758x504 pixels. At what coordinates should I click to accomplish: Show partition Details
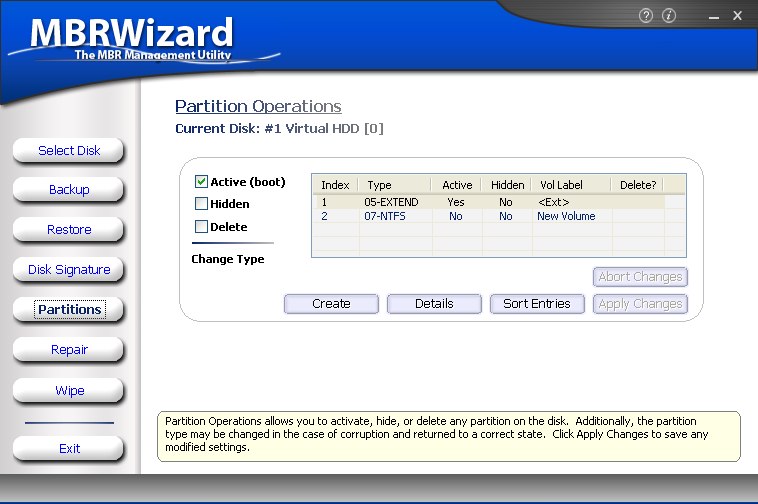[x=434, y=304]
